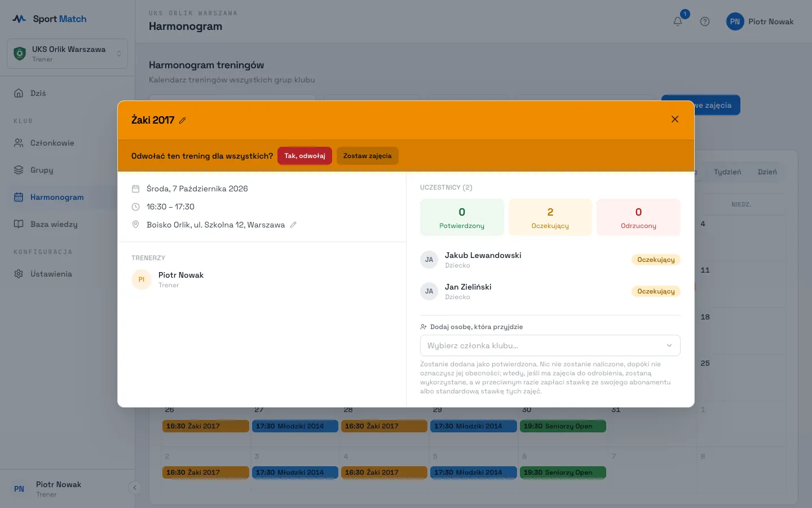
Task: Edit the Żaki 2017 title pencil icon
Action: (182, 120)
